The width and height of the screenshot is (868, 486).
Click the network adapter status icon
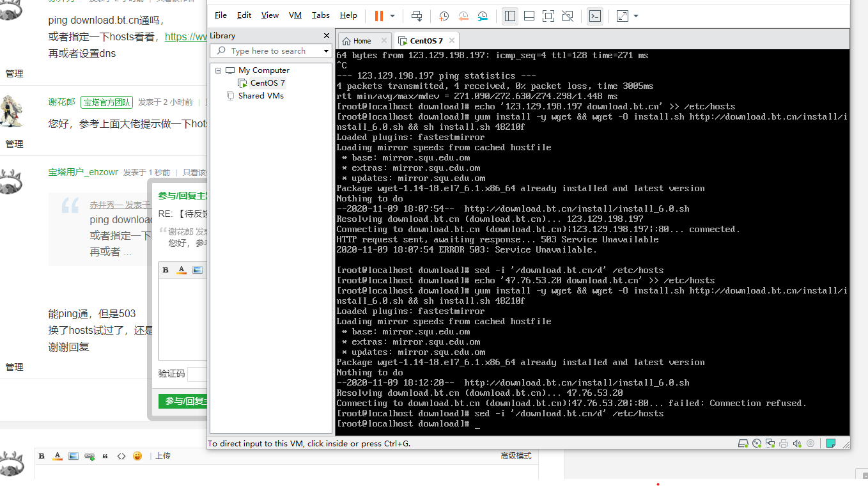pos(770,443)
